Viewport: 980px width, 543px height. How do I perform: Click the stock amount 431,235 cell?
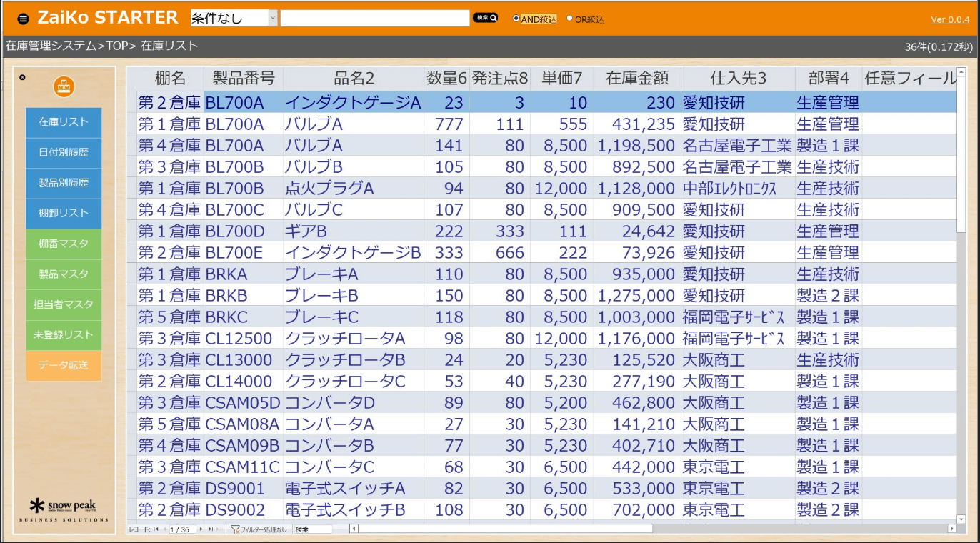pos(637,124)
